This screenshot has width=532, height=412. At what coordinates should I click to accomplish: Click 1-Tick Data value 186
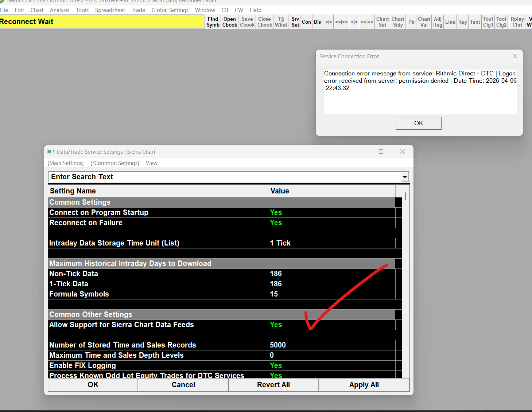(332, 284)
